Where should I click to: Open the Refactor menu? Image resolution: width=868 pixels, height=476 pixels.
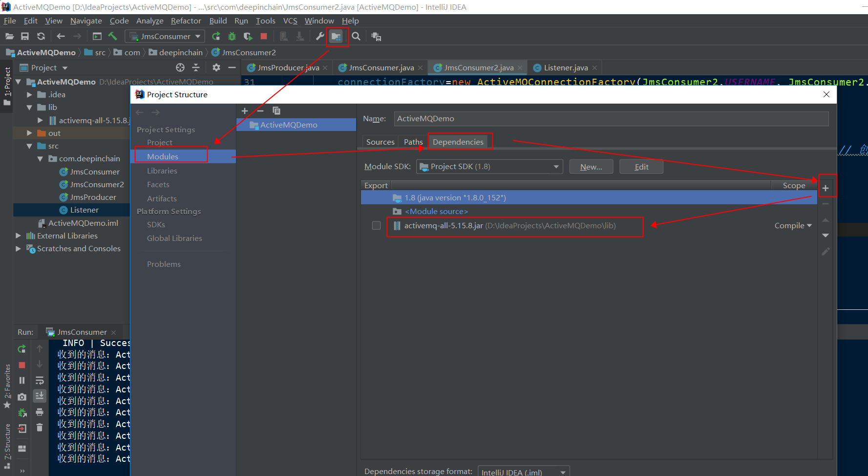pyautogui.click(x=186, y=21)
